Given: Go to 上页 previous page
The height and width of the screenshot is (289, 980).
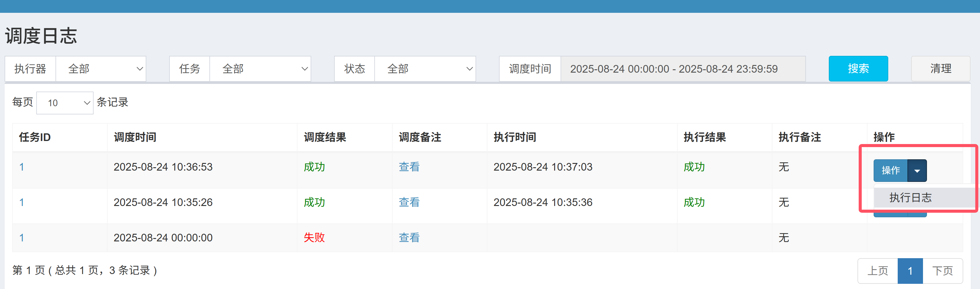Looking at the screenshot, I should pos(878,271).
